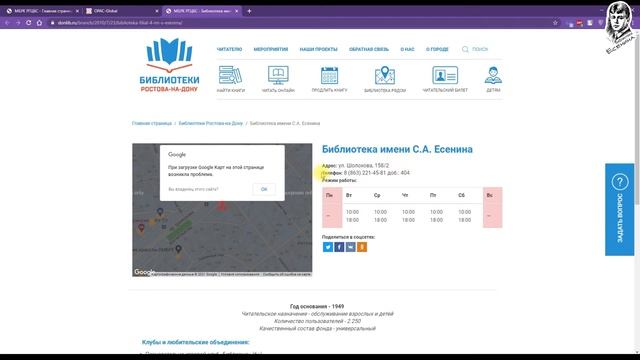Bookmark this page with the star

[555, 23]
